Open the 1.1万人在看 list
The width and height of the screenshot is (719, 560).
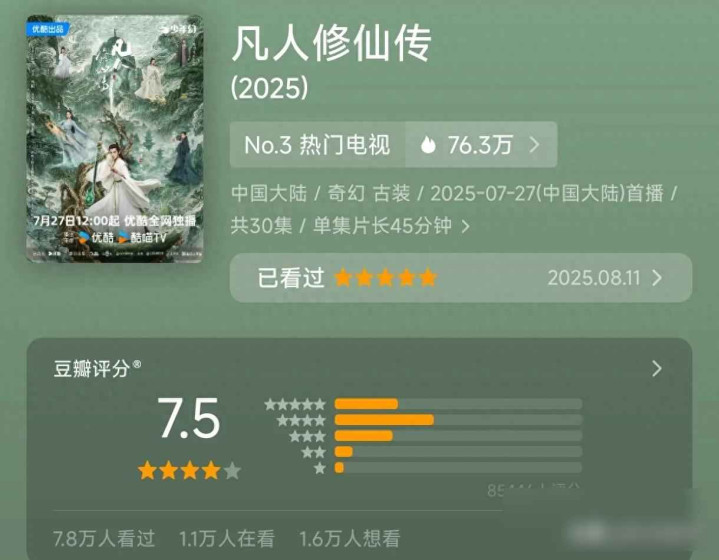[227, 539]
